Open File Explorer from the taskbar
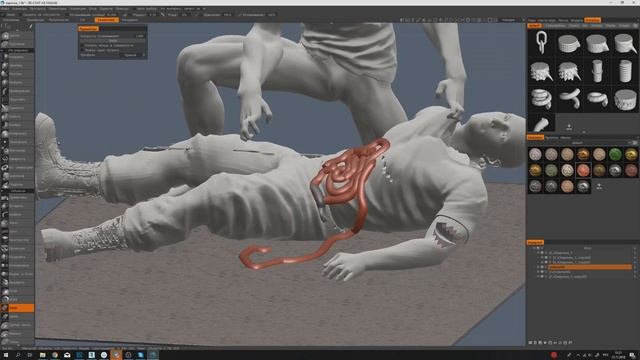Viewport: 640px width, 360px height. [42, 355]
